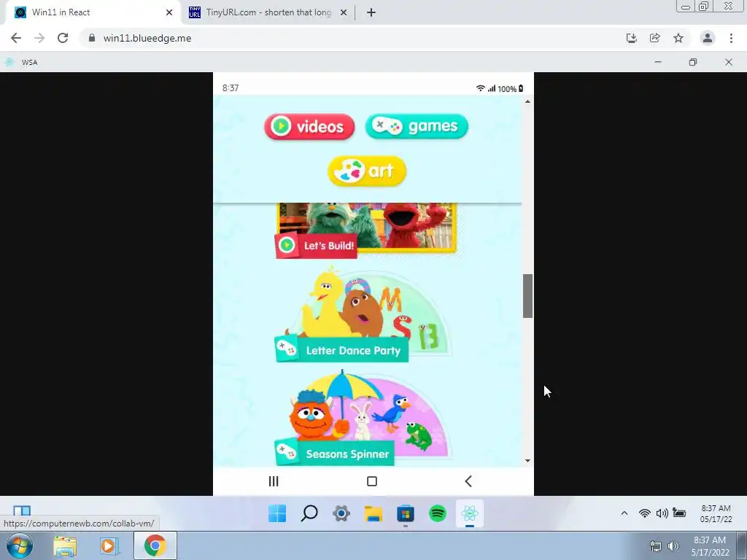Switch to the TinyURL.com tab
This screenshot has height=560, width=747.
tap(267, 12)
